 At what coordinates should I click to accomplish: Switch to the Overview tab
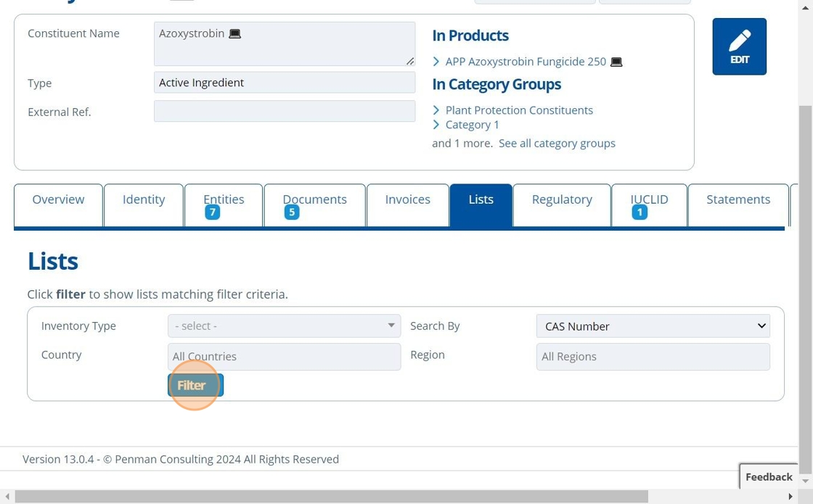tap(58, 199)
